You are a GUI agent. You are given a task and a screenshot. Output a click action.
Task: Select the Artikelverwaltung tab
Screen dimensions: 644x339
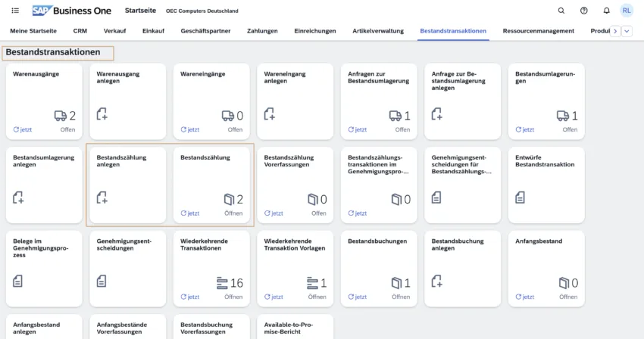378,31
